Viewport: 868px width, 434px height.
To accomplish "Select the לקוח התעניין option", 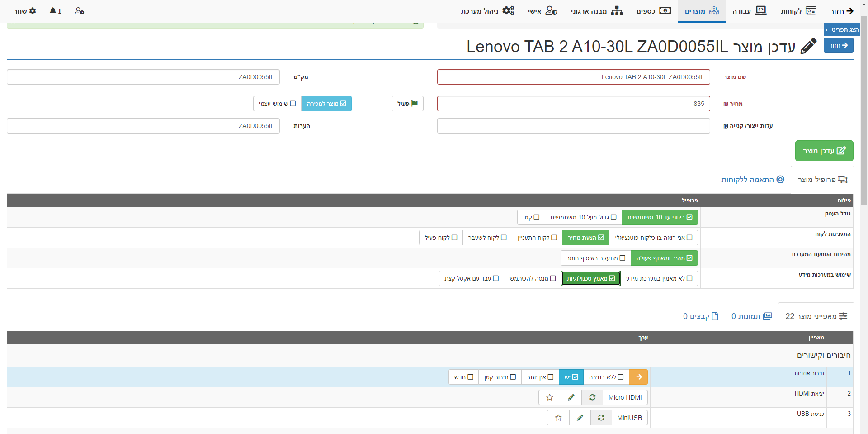I will tap(537, 238).
